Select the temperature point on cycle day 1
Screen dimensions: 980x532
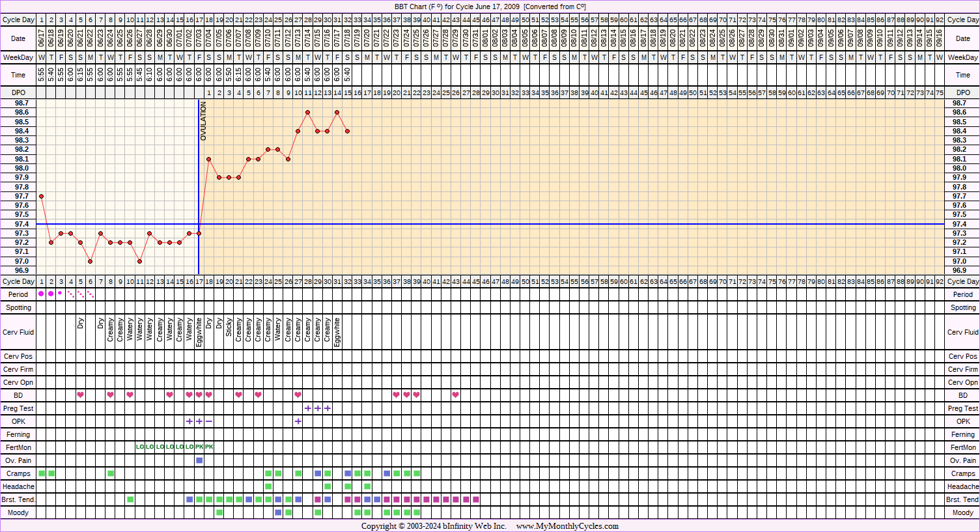(x=41, y=196)
